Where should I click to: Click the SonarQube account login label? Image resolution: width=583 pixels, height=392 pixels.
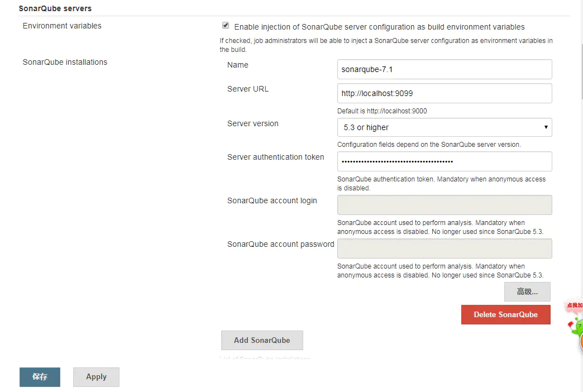coord(272,200)
